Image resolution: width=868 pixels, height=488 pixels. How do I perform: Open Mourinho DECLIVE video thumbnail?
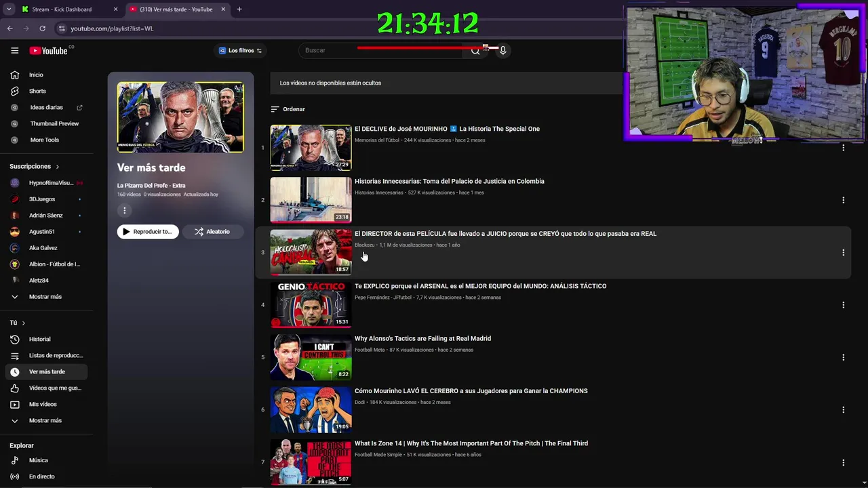pos(311,147)
